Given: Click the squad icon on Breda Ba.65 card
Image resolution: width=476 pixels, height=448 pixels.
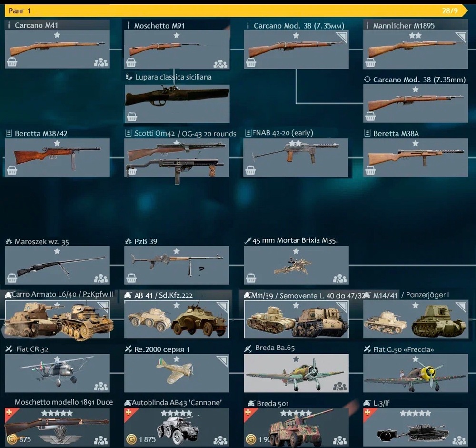Looking at the screenshot, I should (339, 386).
